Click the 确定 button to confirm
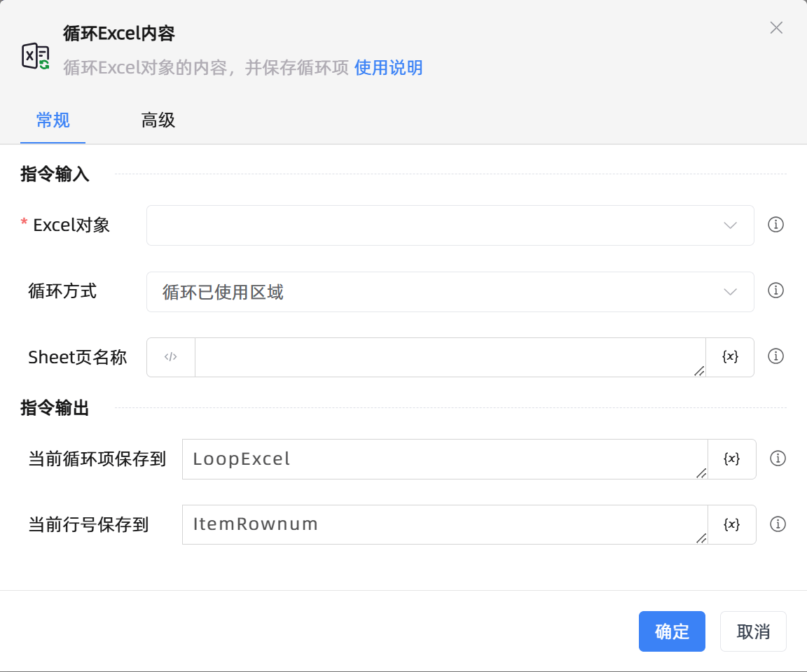This screenshot has width=807, height=672. pos(672,631)
